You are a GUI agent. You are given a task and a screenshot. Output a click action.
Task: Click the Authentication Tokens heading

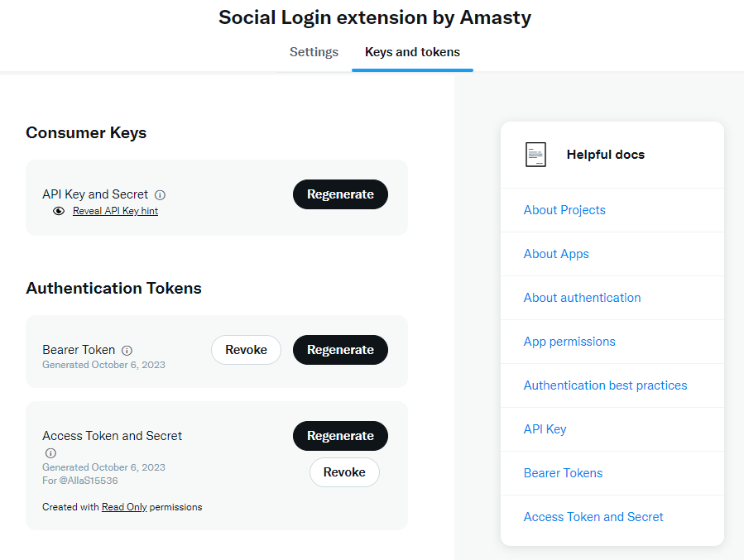(x=113, y=289)
